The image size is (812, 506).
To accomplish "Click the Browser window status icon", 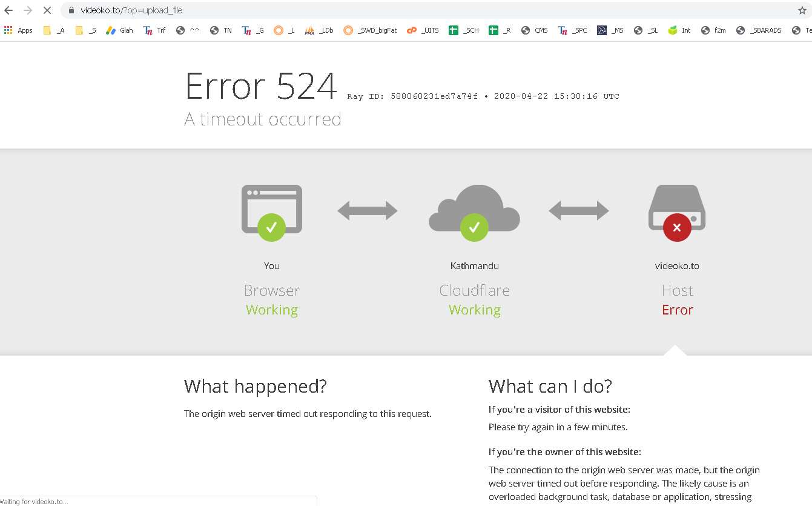I will (271, 212).
